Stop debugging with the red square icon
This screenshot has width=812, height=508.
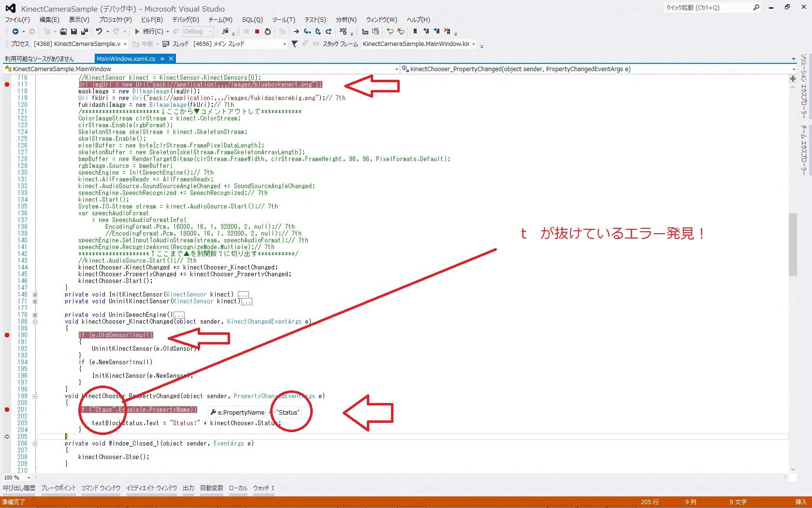point(257,31)
